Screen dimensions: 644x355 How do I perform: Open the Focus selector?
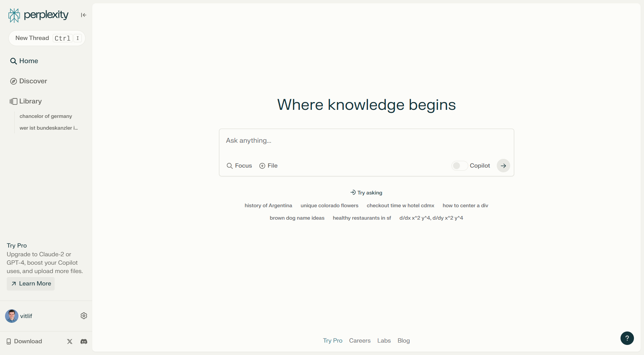[x=239, y=166]
